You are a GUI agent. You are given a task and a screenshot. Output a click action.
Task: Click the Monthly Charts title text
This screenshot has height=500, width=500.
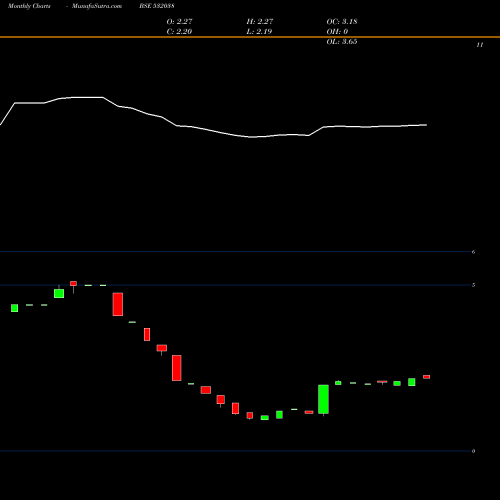(x=29, y=6)
